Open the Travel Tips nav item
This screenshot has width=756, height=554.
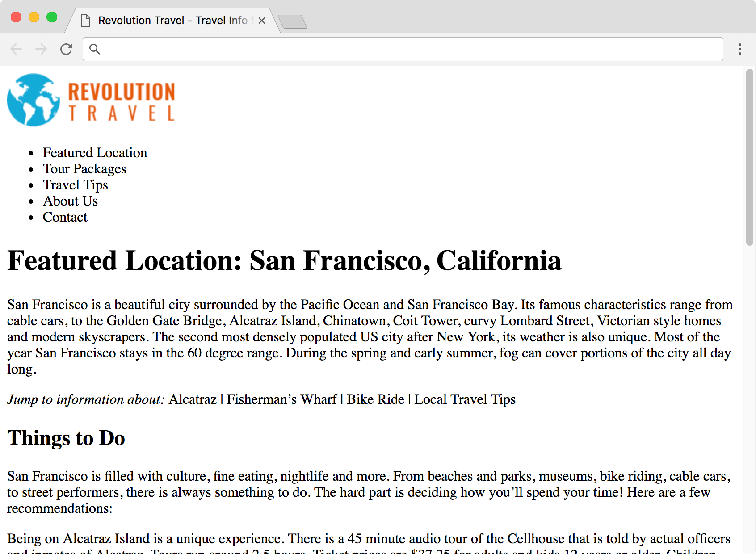click(x=75, y=185)
